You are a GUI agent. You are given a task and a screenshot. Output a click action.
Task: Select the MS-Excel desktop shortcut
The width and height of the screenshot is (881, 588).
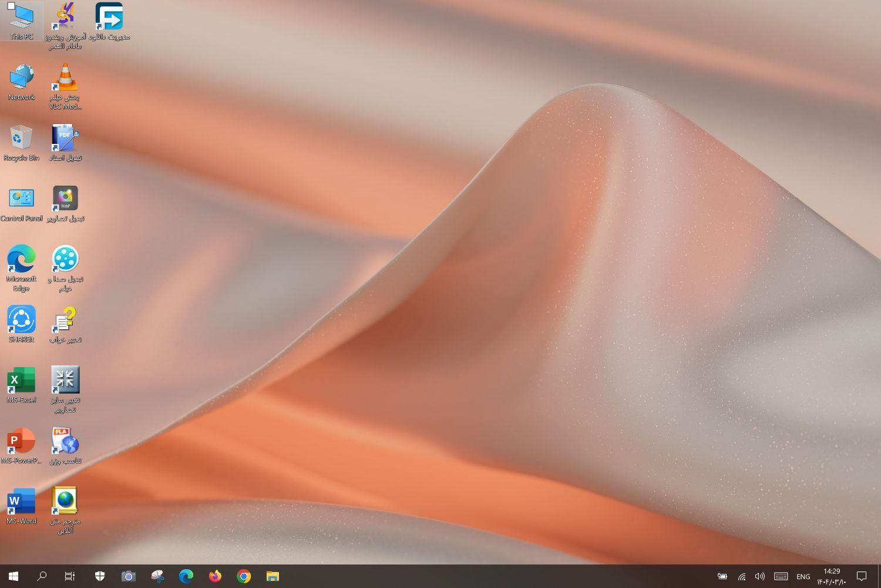22,385
